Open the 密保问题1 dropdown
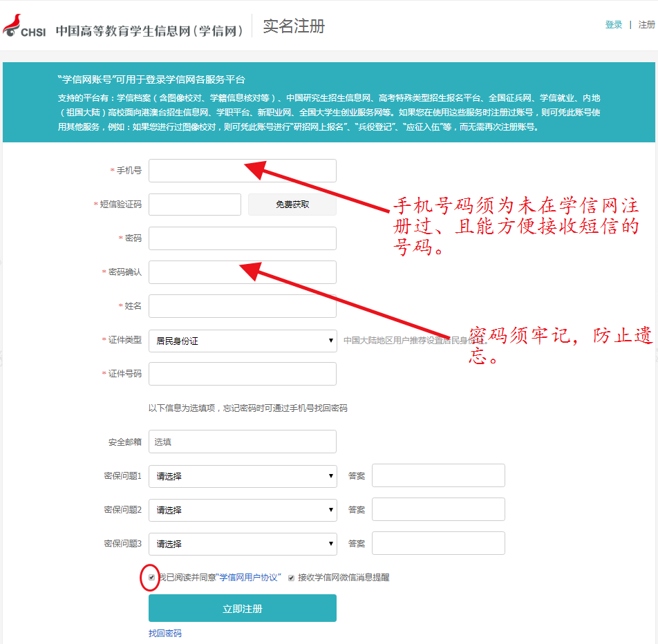The image size is (658, 644). (242, 476)
